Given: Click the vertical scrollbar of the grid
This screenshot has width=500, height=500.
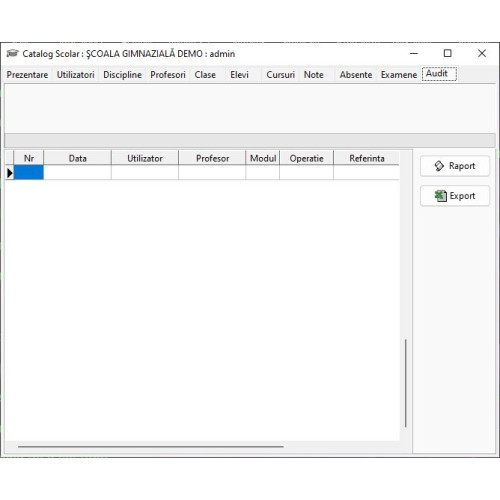Looking at the screenshot, I should point(406,383).
